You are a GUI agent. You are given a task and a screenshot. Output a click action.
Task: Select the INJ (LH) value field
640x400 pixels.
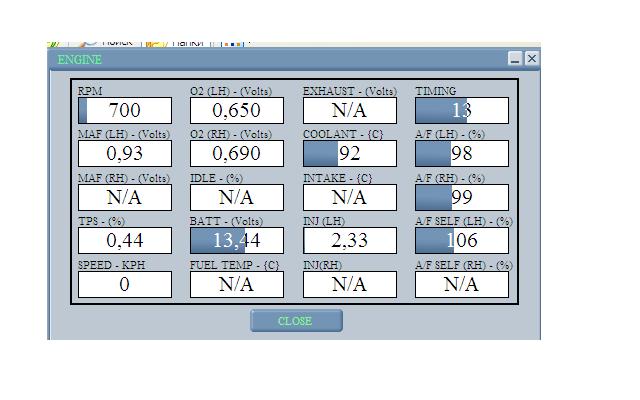tap(349, 240)
